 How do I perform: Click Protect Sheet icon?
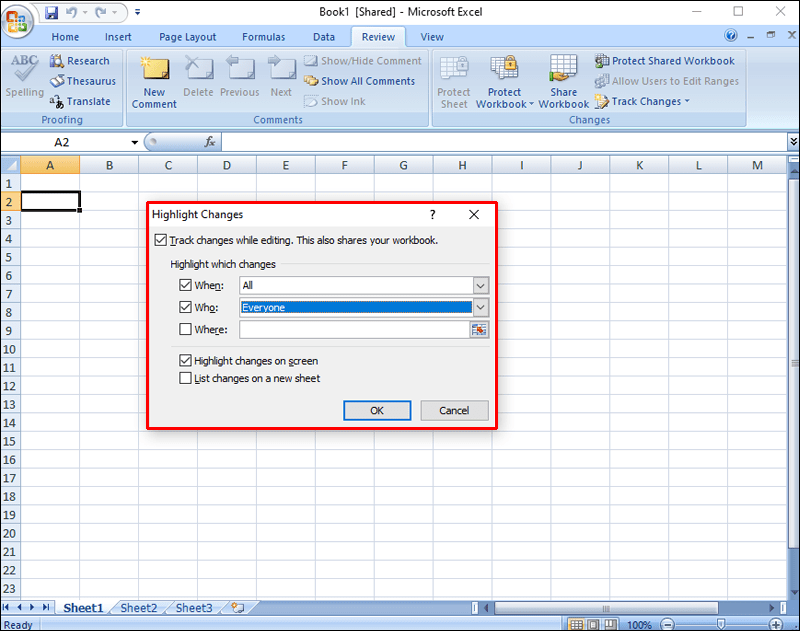pyautogui.click(x=454, y=82)
